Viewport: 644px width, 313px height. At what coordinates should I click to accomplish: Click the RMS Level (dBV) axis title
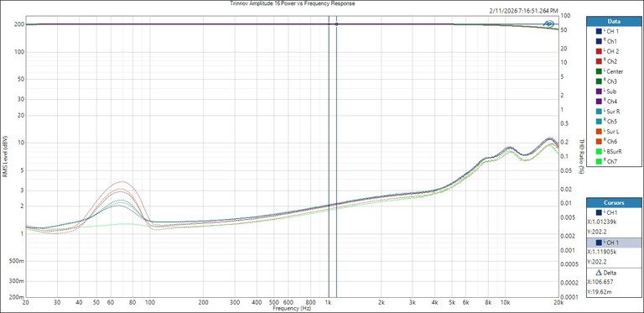coord(5,156)
